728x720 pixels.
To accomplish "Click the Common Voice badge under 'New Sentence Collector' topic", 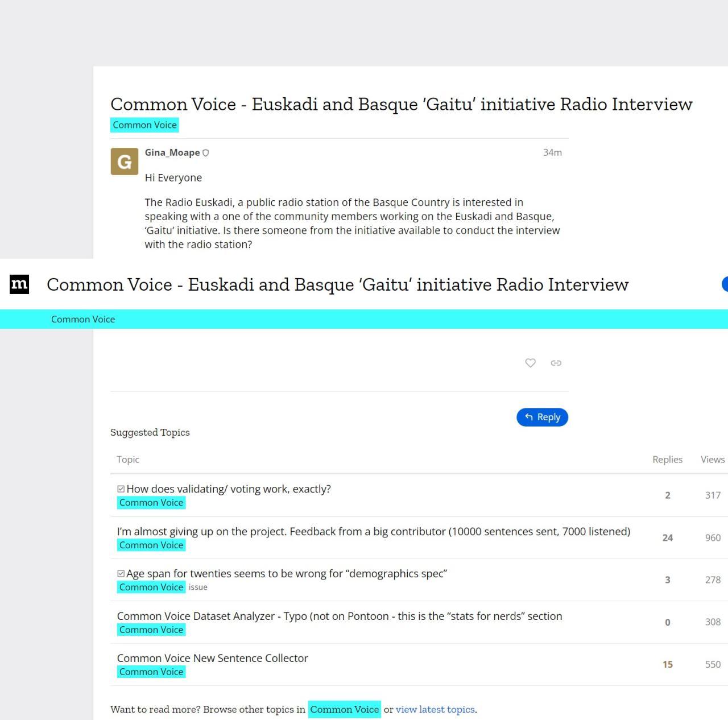I will (151, 672).
